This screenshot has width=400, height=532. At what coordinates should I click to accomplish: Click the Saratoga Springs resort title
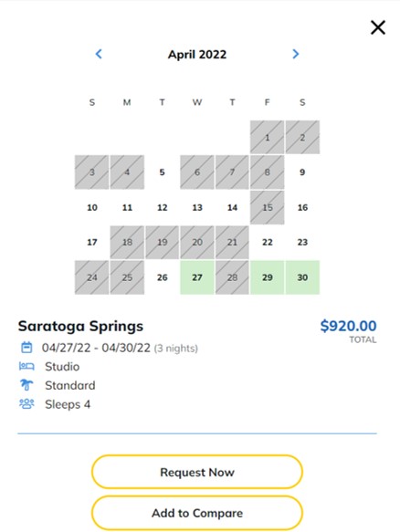80,327
